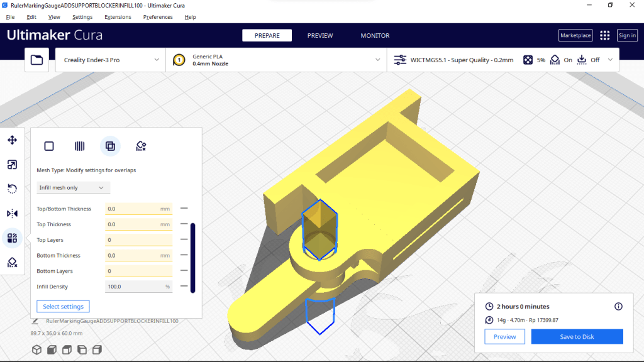Switch to 3D view cube
Viewport: 644px width, 362px height.
[x=37, y=349]
